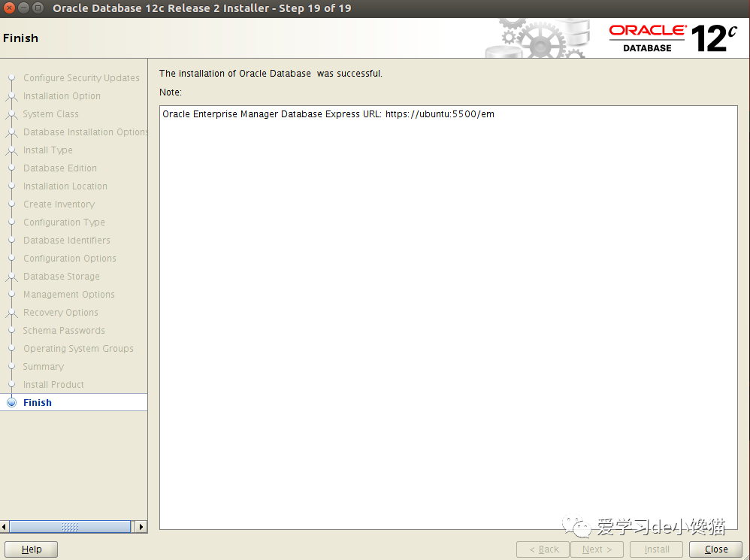
Task: Click inside the Note text area
Action: click(448, 317)
